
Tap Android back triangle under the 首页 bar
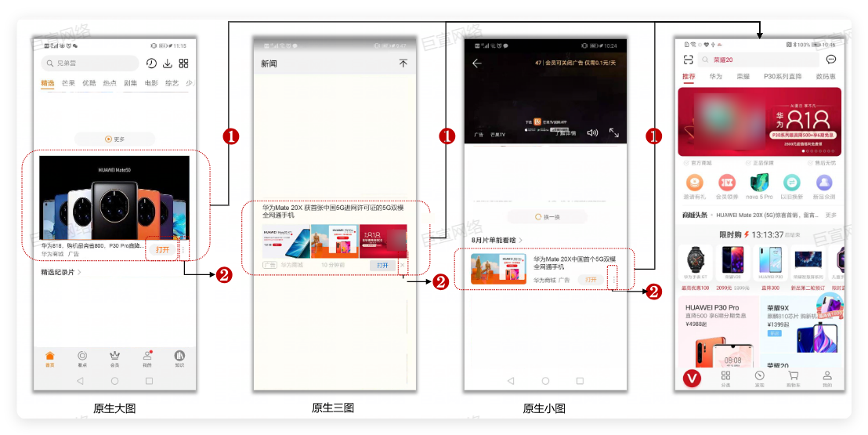click(x=80, y=381)
